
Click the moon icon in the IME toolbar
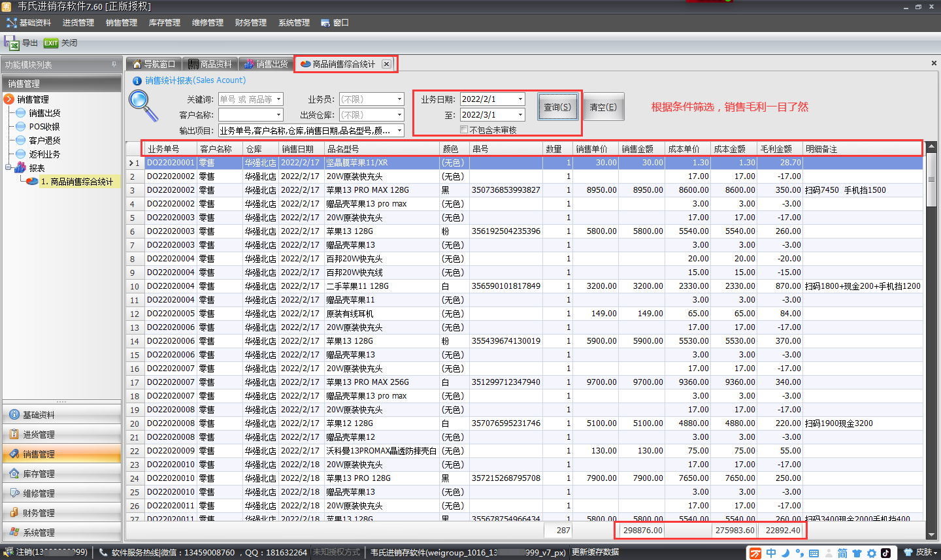(x=785, y=553)
